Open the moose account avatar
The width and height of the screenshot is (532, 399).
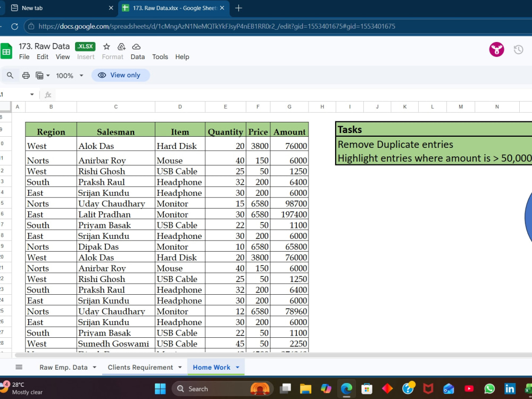point(496,50)
